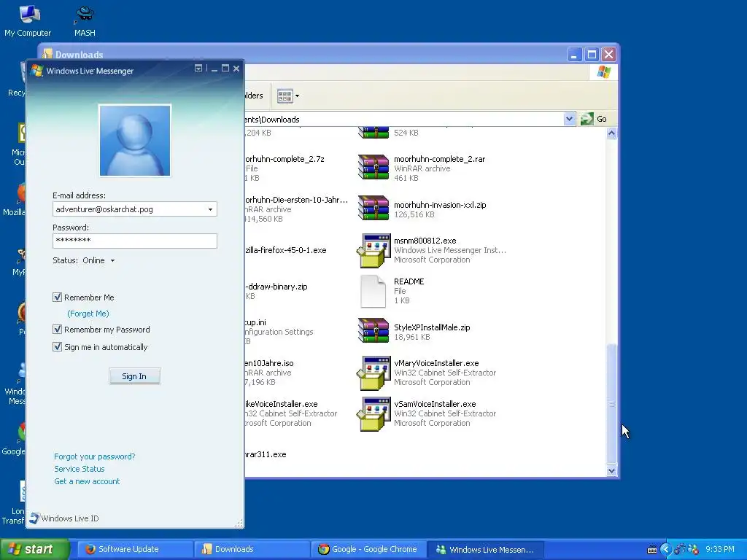747x560 pixels.
Task: Click the Downloads address path field
Action: [403, 119]
